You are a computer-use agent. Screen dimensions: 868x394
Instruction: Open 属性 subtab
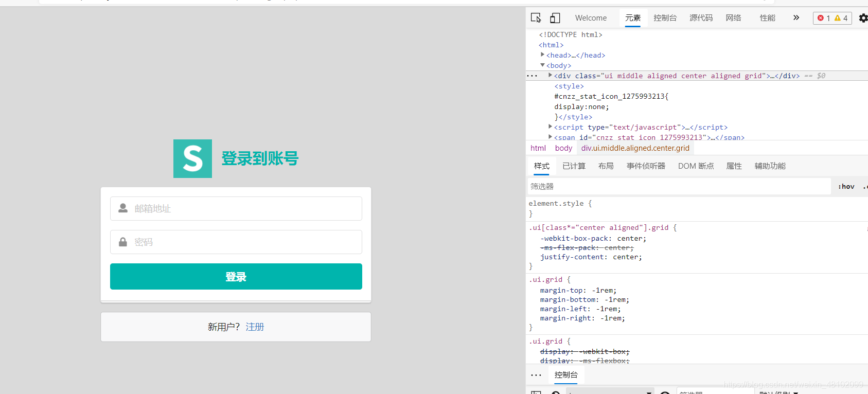(734, 166)
